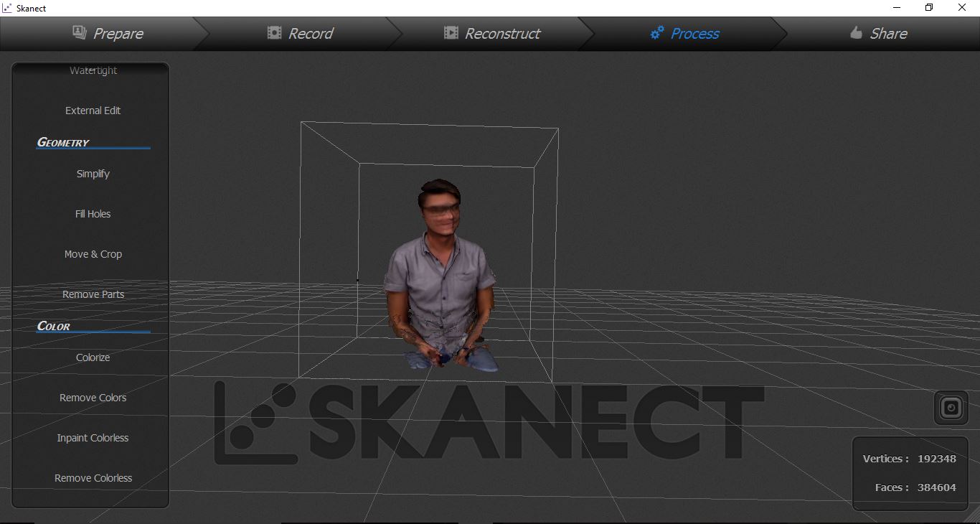Select the Process tab
This screenshot has height=524, width=980.
pyautogui.click(x=684, y=33)
